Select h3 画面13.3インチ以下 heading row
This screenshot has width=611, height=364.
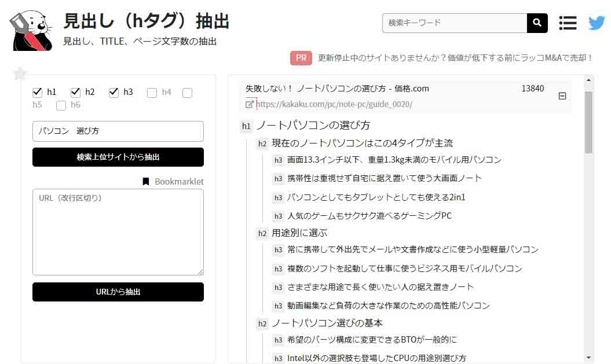[394, 160]
